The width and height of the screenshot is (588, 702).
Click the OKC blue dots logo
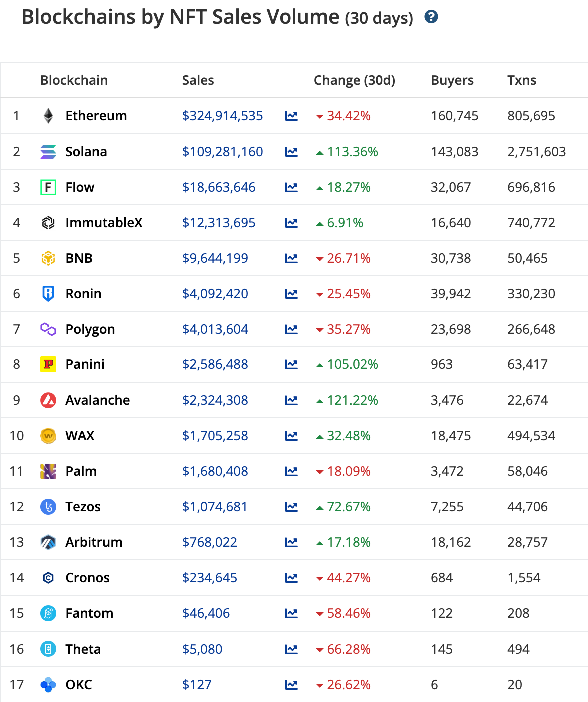coord(48,685)
